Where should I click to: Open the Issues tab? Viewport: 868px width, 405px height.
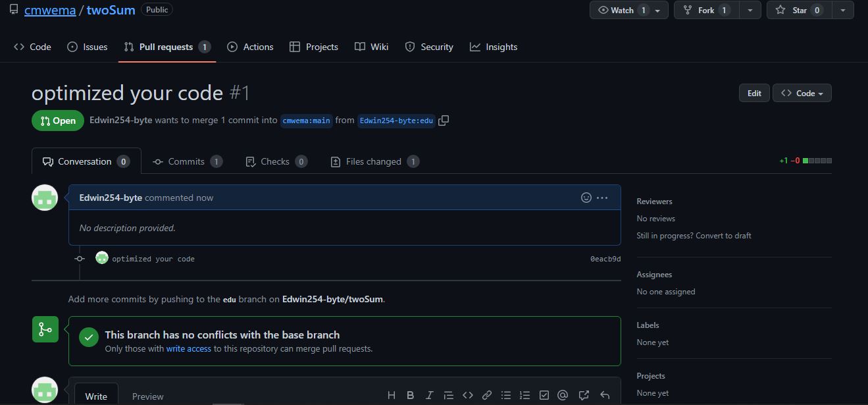click(x=88, y=47)
